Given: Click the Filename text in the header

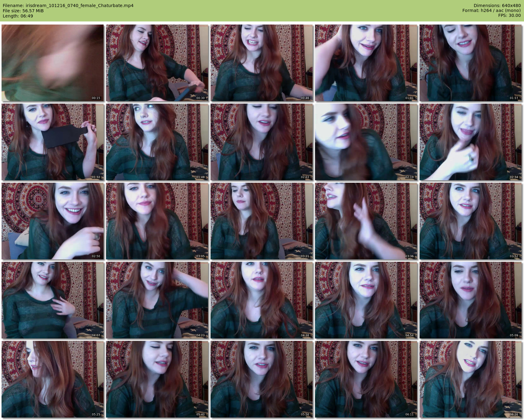Looking at the screenshot, I should click(68, 6).
